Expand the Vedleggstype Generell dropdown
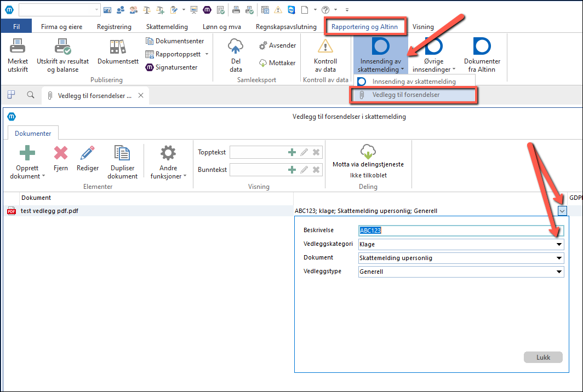The width and height of the screenshot is (583, 392). click(x=559, y=272)
